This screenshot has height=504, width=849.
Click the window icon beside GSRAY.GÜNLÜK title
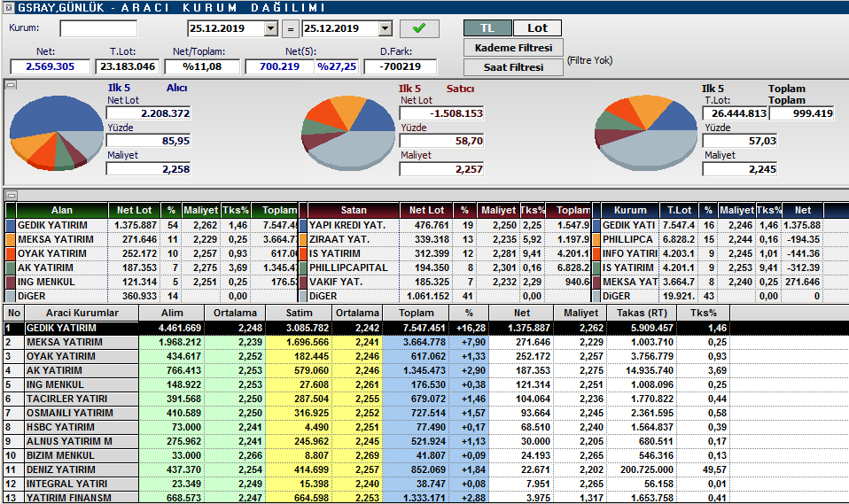pos(9,8)
